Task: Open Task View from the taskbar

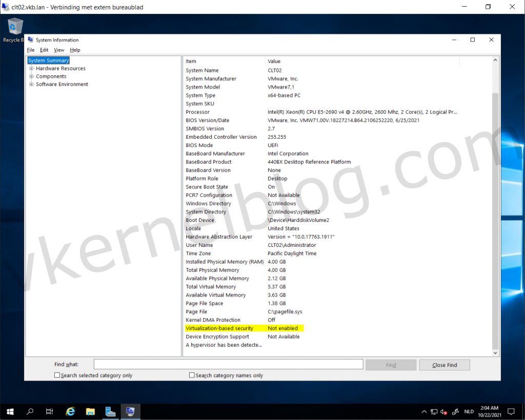Action: click(x=49, y=411)
